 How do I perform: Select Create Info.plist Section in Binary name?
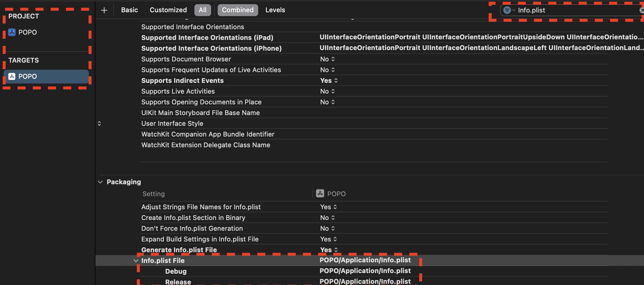click(x=193, y=218)
